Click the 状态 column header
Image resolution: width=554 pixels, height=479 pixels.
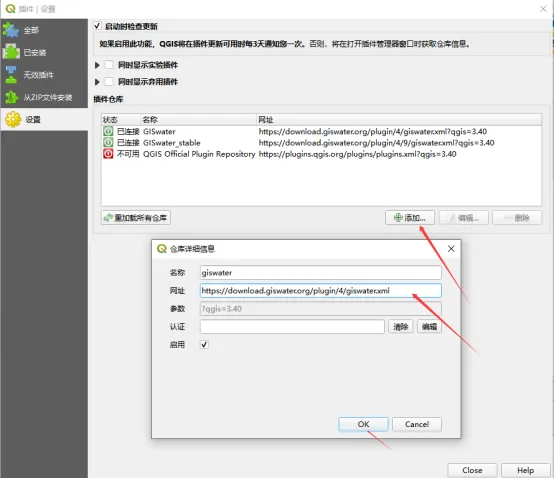coord(121,119)
